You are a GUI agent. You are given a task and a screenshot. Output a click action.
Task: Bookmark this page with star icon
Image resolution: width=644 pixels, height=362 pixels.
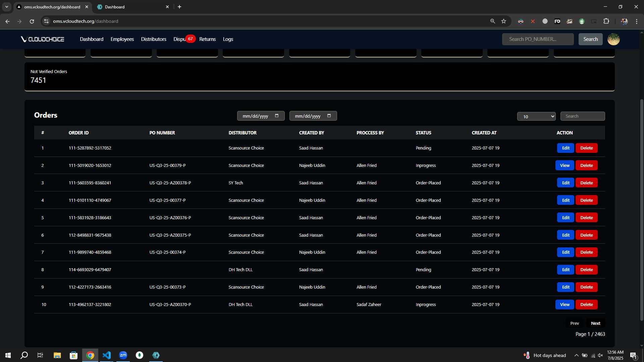click(x=503, y=21)
